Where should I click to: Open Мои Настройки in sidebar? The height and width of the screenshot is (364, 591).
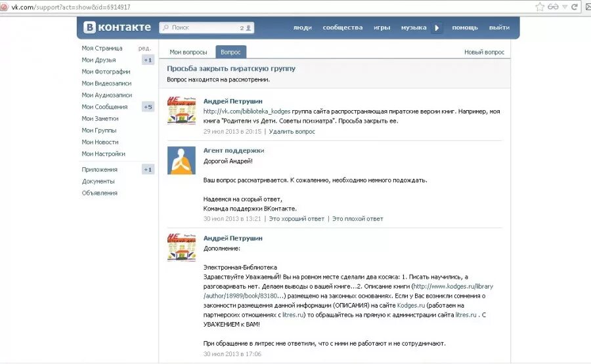(103, 153)
